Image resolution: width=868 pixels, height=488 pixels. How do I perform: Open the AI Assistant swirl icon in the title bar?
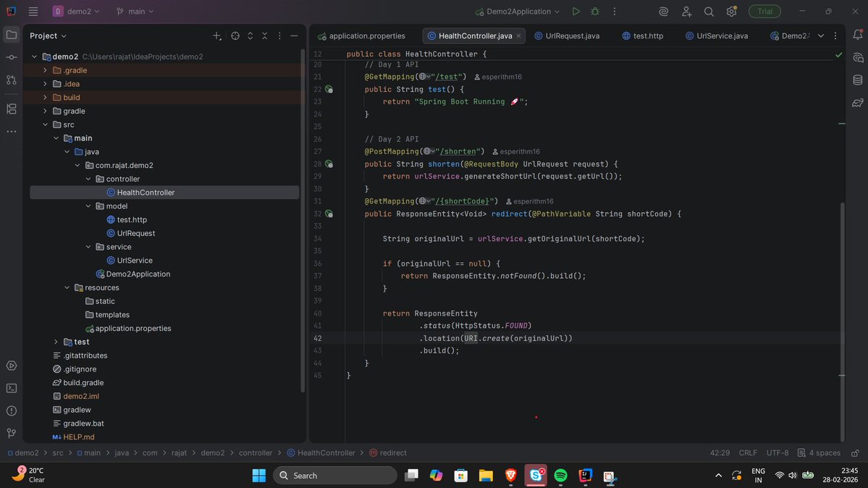pos(663,11)
